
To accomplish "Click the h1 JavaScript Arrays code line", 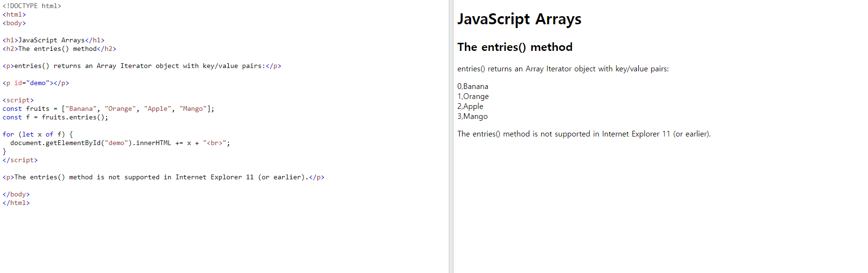I will click(x=53, y=40).
